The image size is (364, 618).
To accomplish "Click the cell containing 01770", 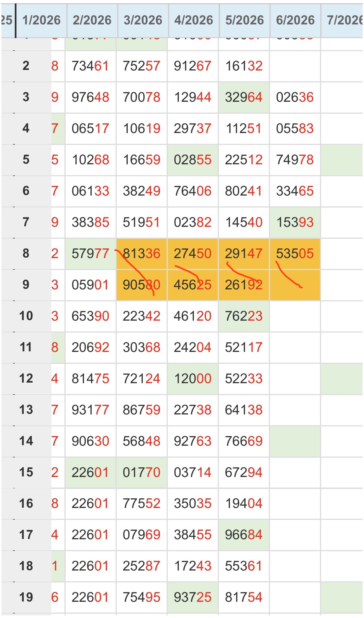I will coord(142,472).
